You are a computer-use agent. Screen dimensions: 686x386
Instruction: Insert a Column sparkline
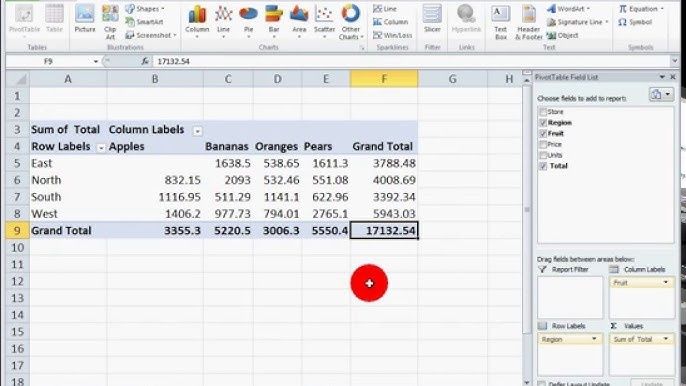tap(391, 22)
